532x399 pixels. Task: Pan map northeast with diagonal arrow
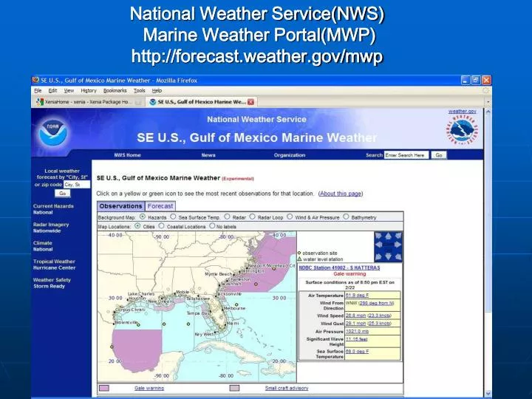(x=398, y=236)
